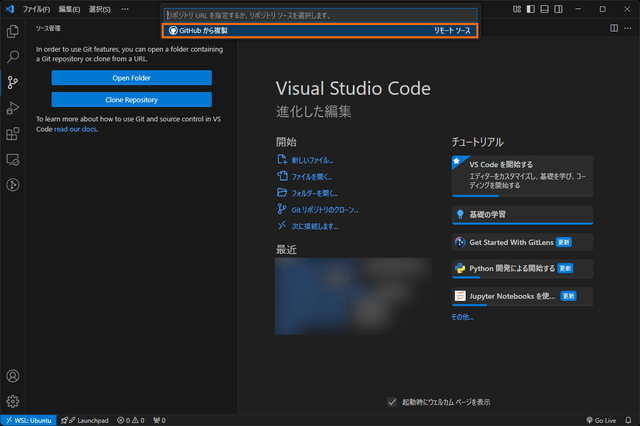Open the Source Control view icon
640x426 pixels.
click(13, 82)
